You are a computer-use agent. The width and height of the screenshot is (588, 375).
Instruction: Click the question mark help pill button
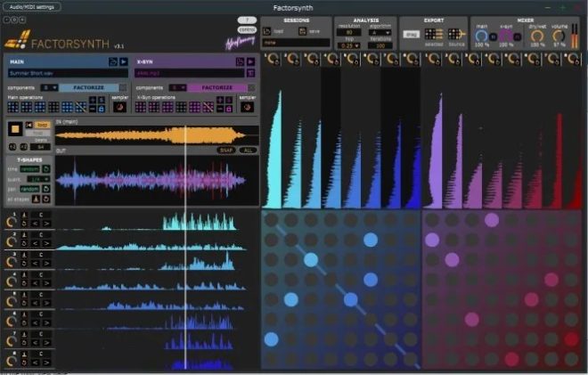(x=247, y=20)
